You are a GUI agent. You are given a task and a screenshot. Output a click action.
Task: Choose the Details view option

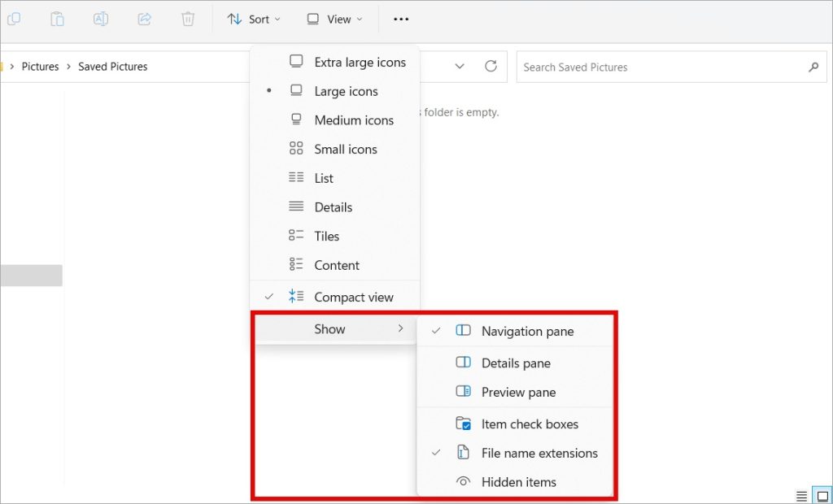click(x=333, y=207)
